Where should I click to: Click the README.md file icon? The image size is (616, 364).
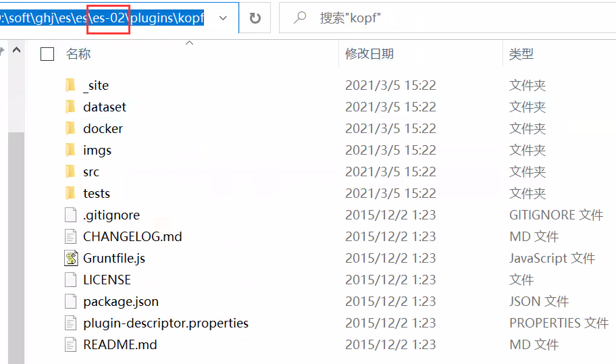click(70, 344)
